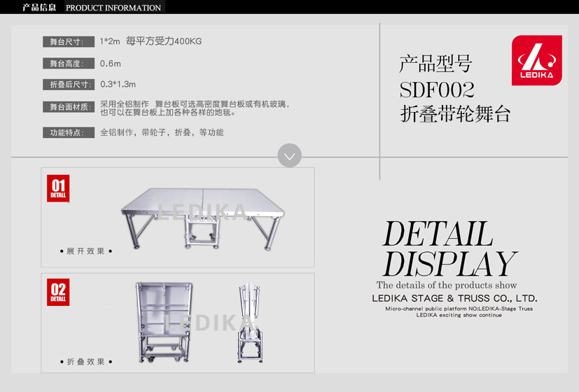Screen dimensions: 579x392
Task: Click 'The details of the products show' text
Action: tap(447, 285)
